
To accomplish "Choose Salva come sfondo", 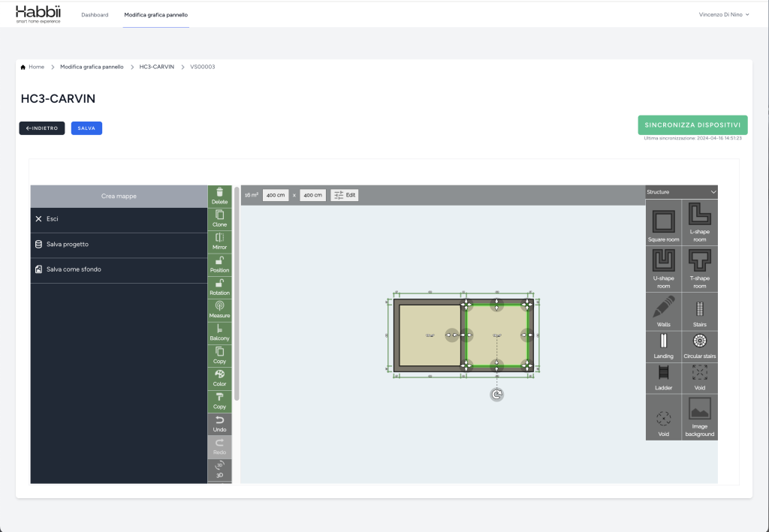I will 119,269.
